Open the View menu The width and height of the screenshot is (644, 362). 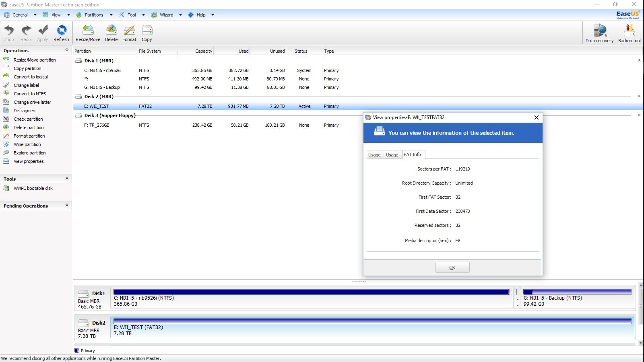click(56, 15)
